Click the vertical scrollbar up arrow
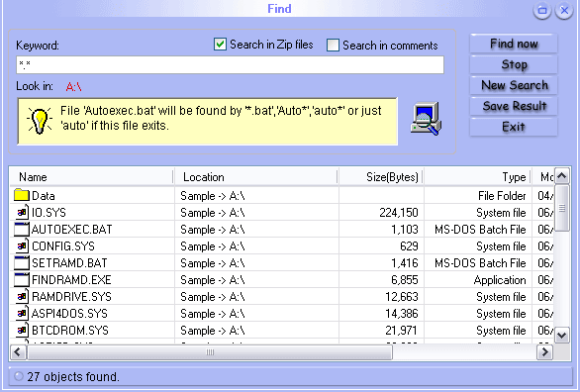This screenshot has height=392, width=580. pos(562,175)
